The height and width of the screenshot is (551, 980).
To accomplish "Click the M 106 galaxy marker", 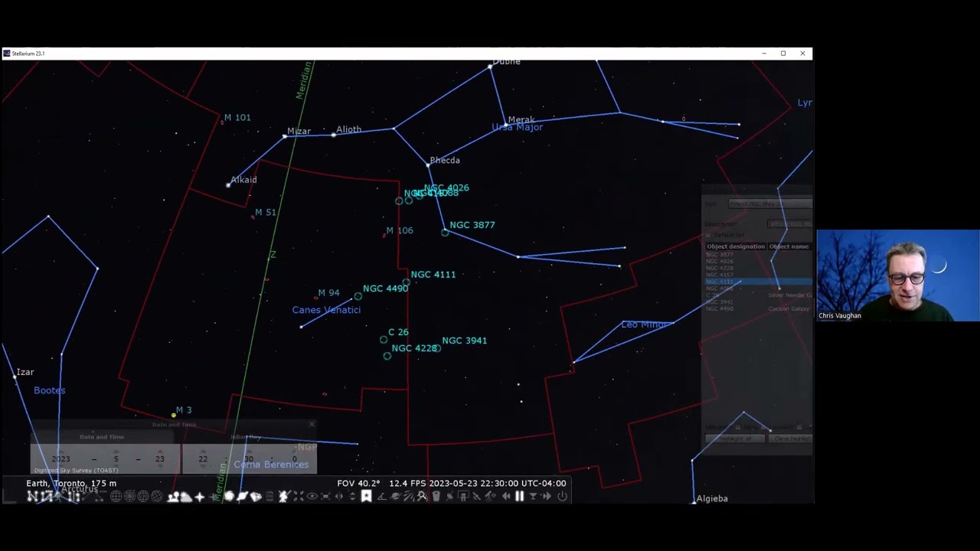I will [x=384, y=235].
